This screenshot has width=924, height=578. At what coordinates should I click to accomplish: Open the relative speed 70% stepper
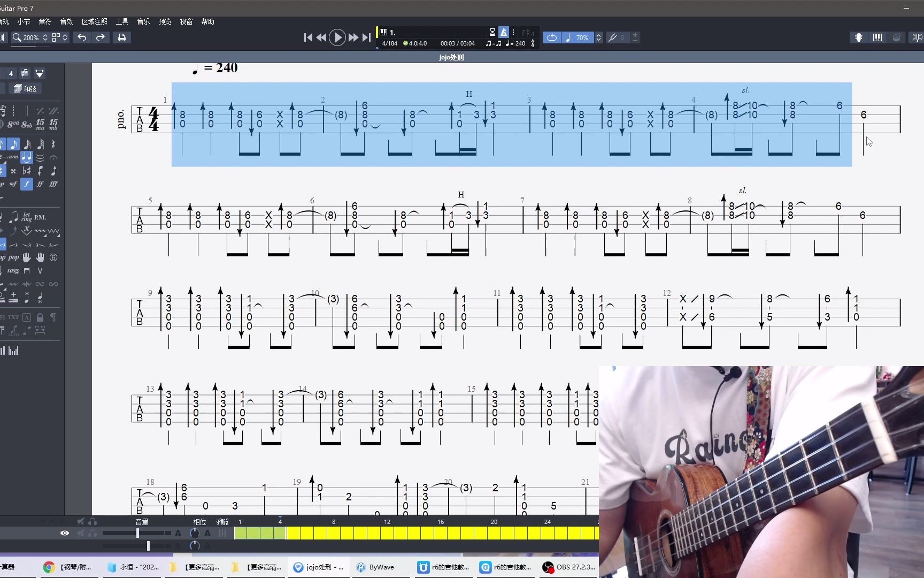tap(598, 37)
